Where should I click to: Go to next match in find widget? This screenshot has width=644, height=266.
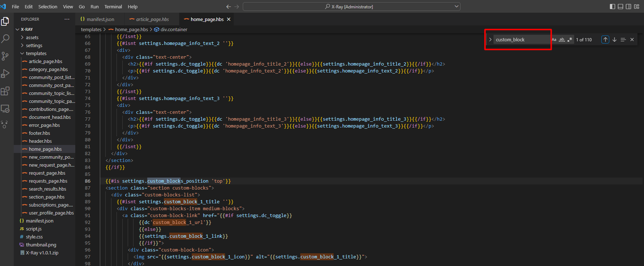coord(614,40)
